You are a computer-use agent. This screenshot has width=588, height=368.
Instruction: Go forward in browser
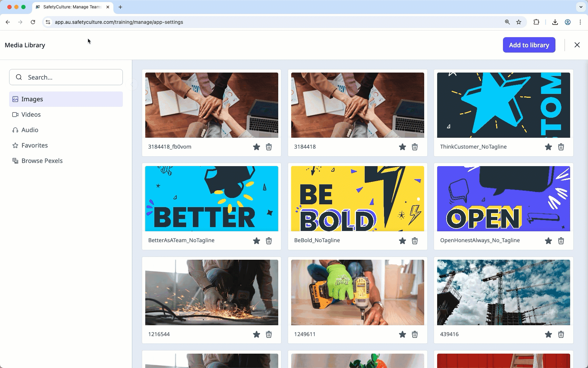pos(20,22)
